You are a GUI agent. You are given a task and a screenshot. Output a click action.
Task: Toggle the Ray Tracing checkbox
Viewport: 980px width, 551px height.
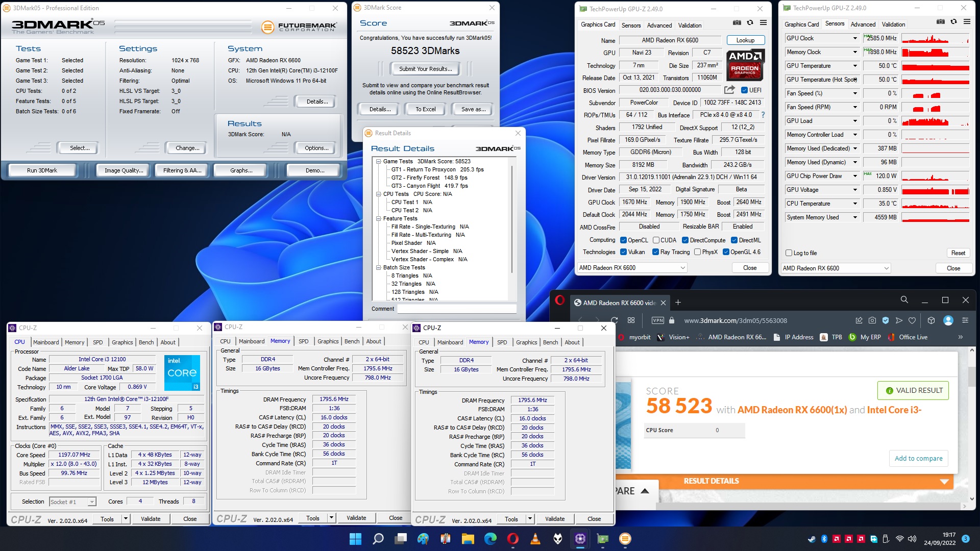tap(655, 252)
